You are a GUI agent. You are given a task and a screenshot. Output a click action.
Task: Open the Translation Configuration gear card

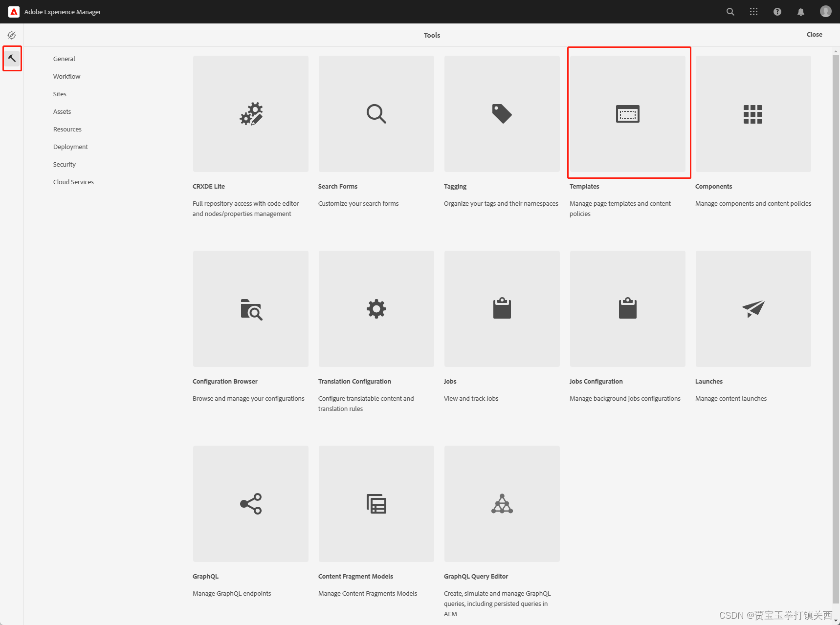[376, 309]
